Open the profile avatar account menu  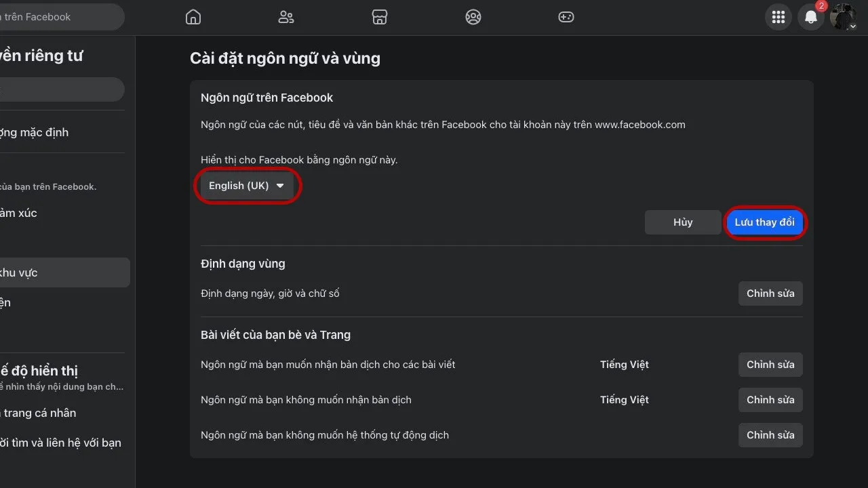click(x=843, y=17)
